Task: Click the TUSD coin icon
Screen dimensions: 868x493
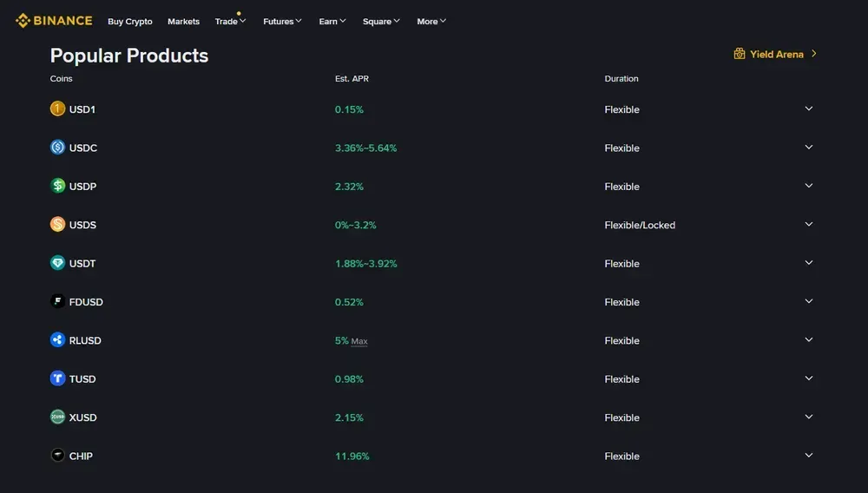Action: coord(57,378)
